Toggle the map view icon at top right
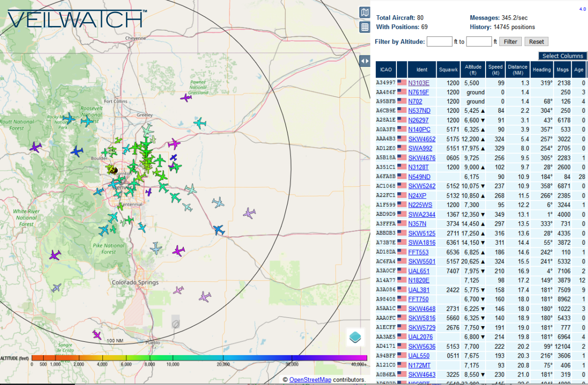The height and width of the screenshot is (385, 588). 365,12
